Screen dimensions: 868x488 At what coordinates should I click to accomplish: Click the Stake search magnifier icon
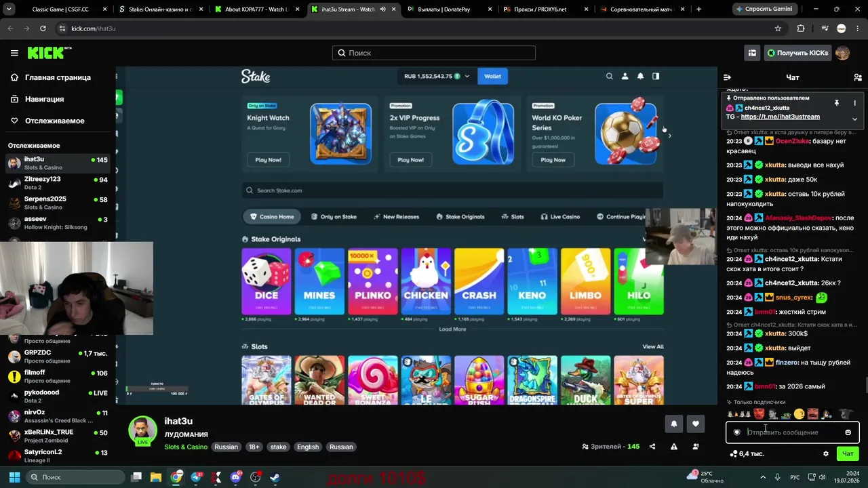610,77
